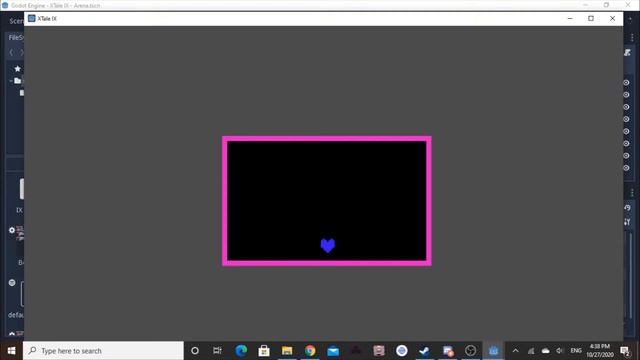Launch Google Chrome from the taskbar

coord(310,351)
